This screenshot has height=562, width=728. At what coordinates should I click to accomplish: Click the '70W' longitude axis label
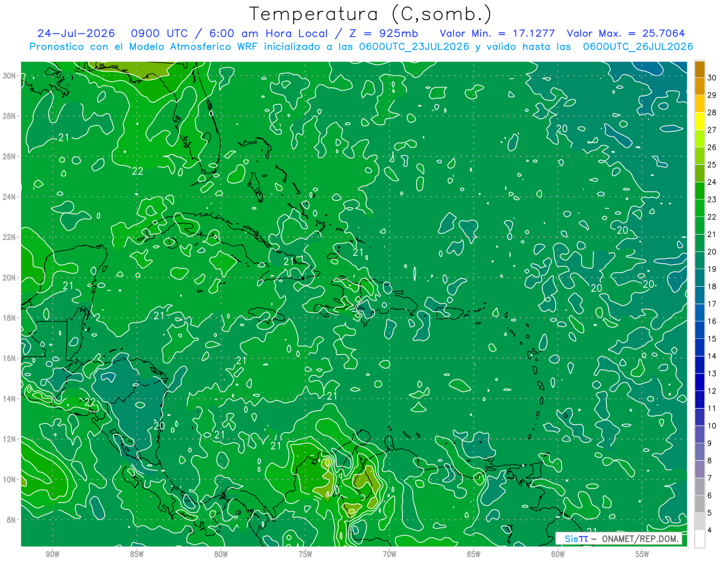click(389, 555)
